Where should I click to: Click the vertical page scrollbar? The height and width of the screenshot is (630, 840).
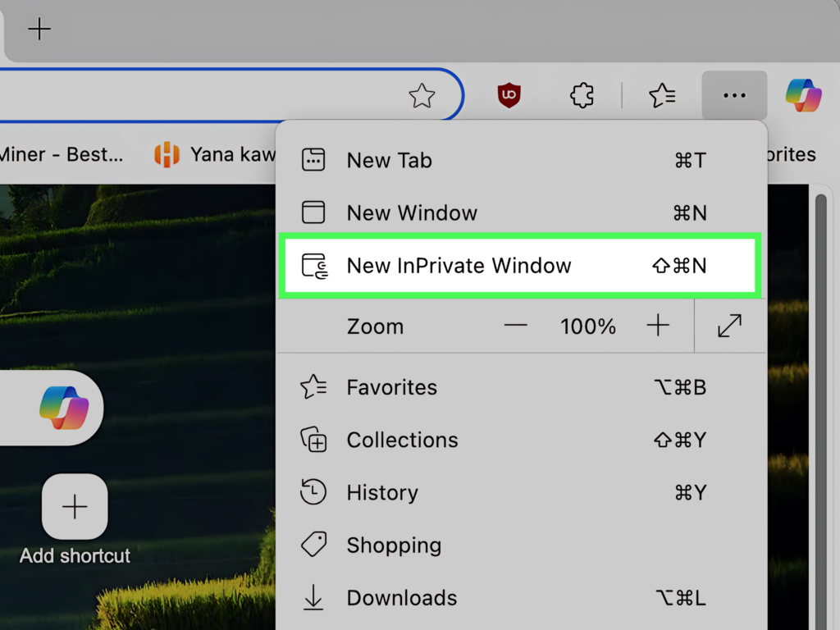[x=820, y=369]
